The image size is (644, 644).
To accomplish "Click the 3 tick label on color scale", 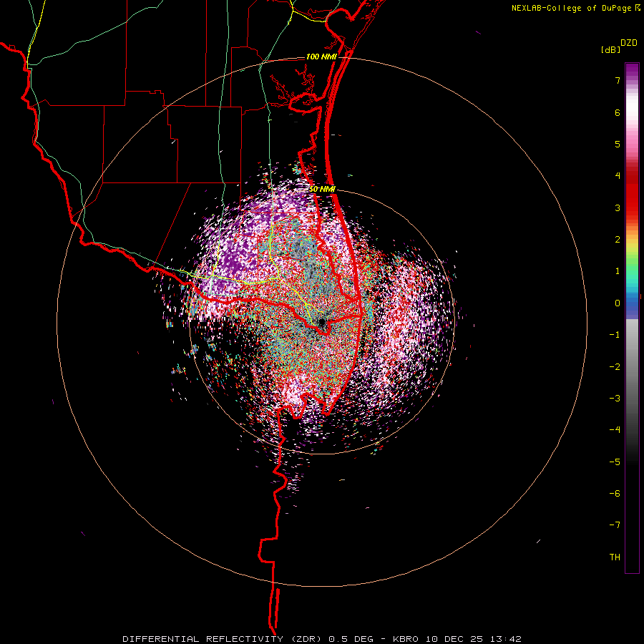I will [618, 208].
